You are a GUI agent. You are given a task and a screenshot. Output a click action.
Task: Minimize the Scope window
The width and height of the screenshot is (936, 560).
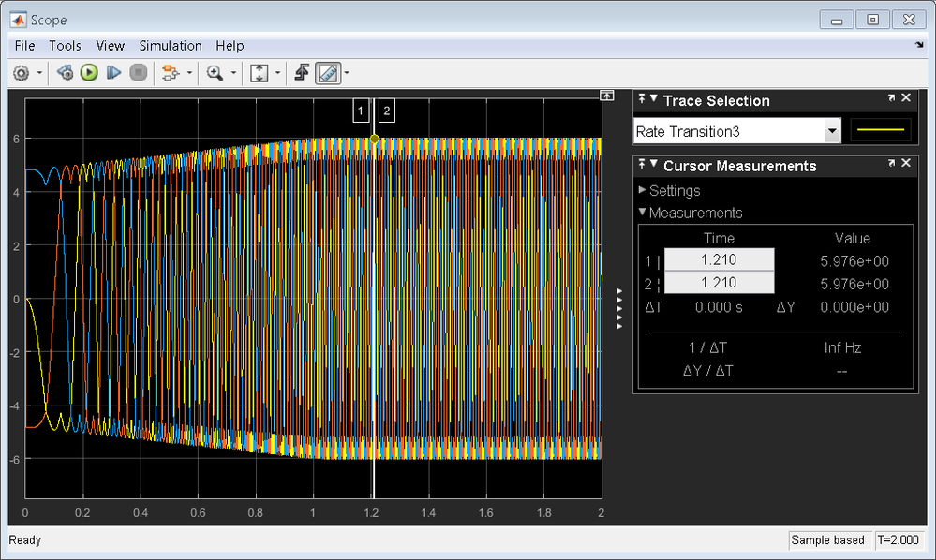[x=837, y=21]
